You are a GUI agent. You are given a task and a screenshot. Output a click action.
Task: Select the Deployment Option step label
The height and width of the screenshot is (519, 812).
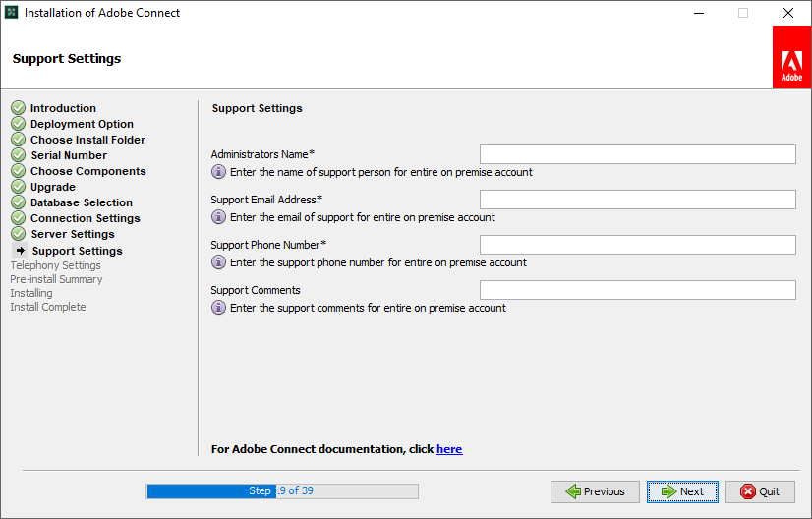tap(82, 124)
